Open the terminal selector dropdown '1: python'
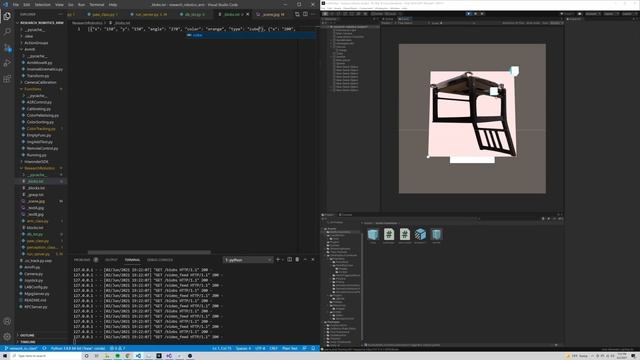This screenshot has height=360, width=640. tap(248, 260)
